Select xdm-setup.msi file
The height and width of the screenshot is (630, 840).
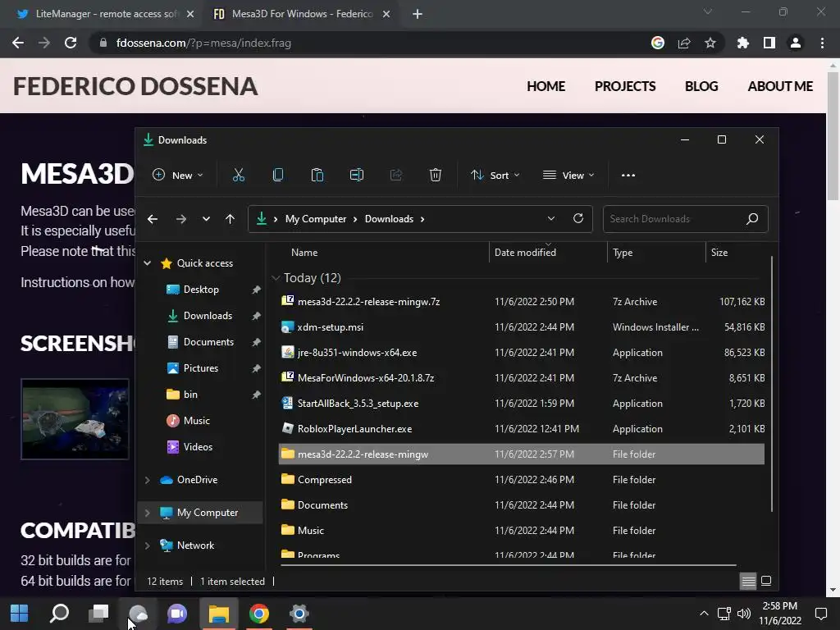click(522, 326)
